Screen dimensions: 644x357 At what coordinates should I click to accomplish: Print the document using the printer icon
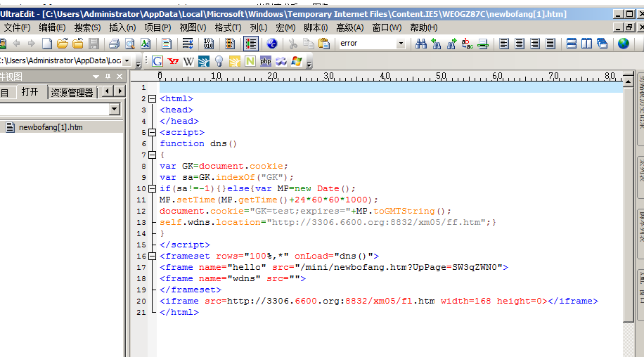(114, 44)
